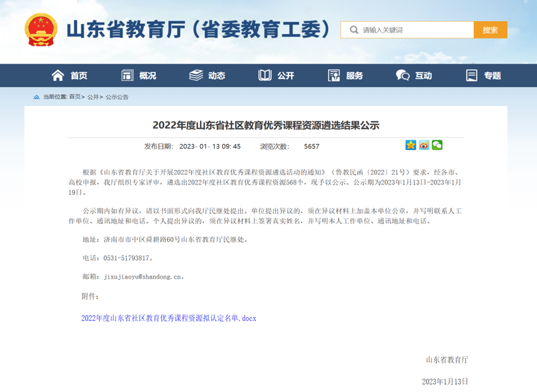
Task: Open the 公开 navigation menu item
Action: coord(286,76)
